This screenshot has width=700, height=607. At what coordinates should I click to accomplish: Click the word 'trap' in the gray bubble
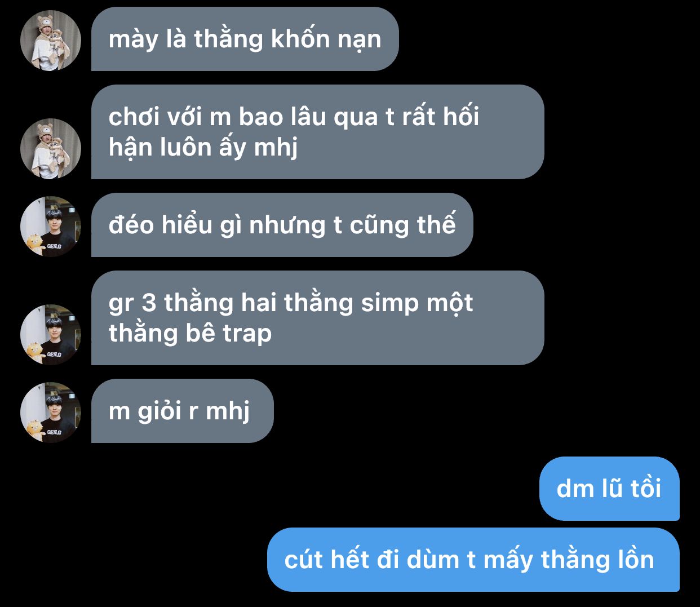click(247, 334)
